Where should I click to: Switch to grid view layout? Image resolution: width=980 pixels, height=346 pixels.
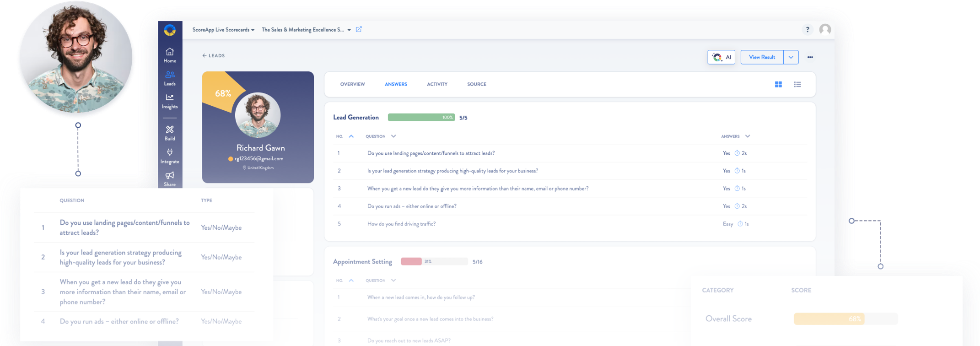(778, 84)
